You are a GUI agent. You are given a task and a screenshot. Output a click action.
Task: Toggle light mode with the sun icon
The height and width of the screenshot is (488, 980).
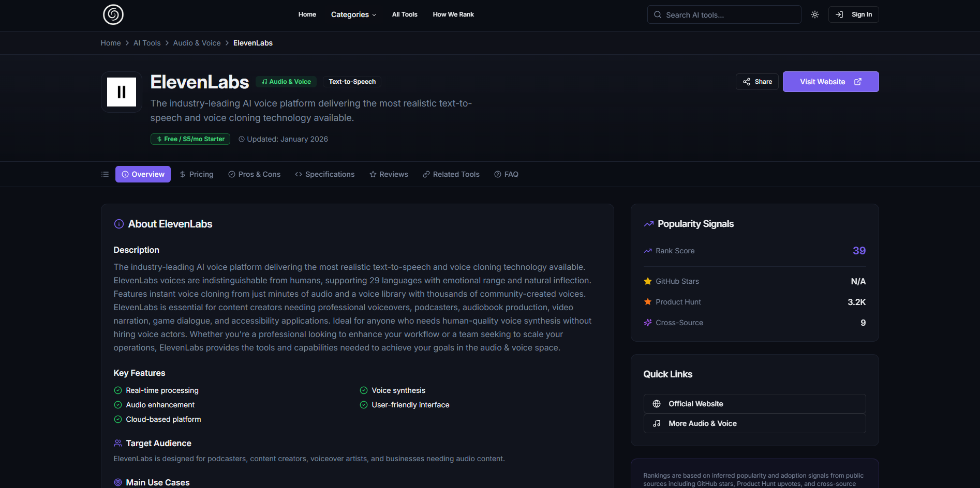point(814,14)
